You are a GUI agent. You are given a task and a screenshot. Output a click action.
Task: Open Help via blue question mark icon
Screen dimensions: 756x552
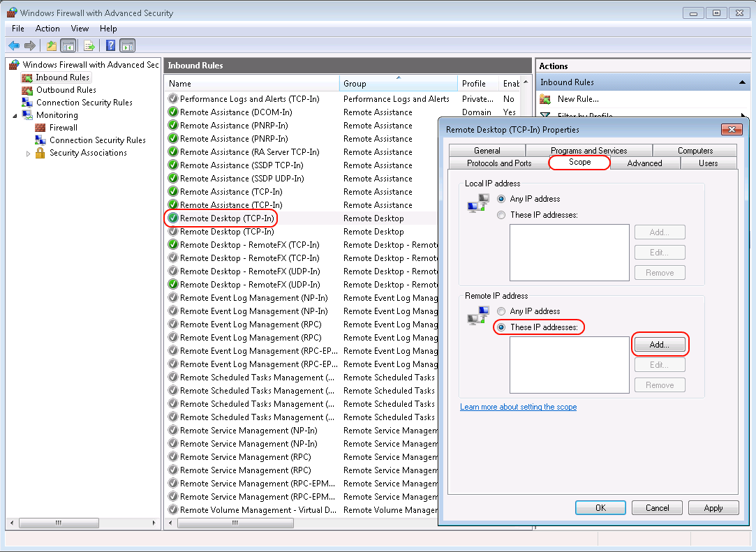pos(110,46)
